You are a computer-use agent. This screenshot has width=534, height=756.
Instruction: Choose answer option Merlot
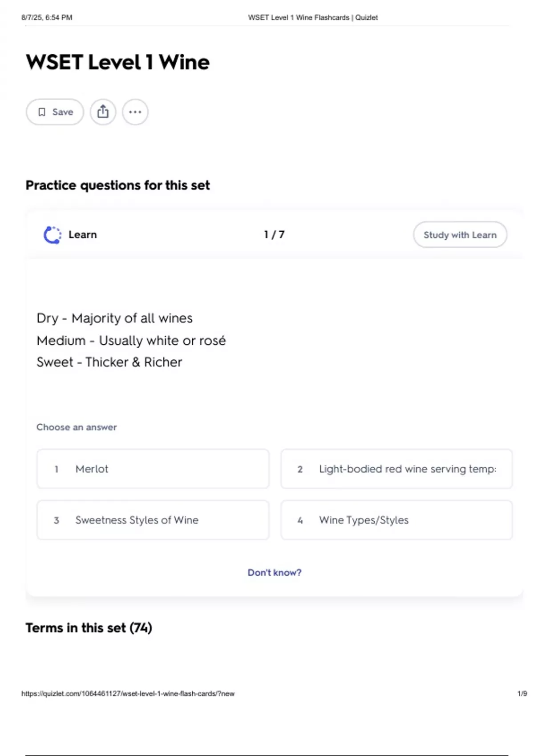coord(153,469)
